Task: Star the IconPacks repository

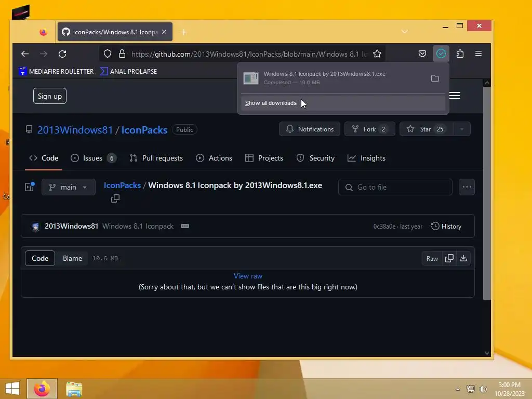Action: pyautogui.click(x=427, y=129)
